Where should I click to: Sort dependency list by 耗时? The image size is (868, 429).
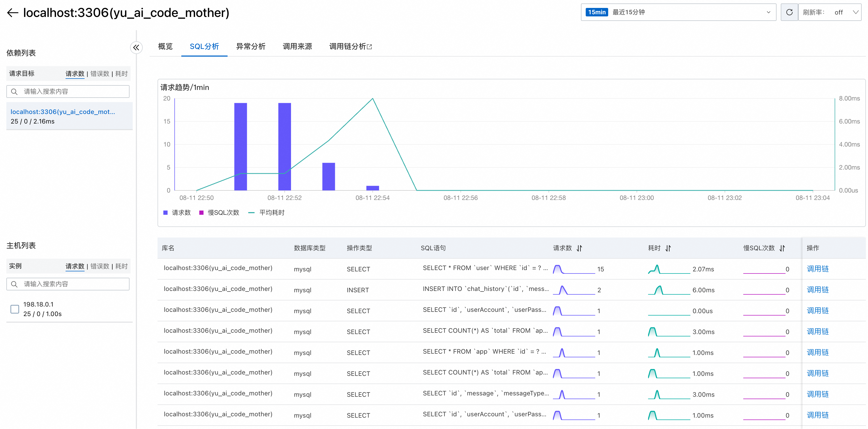(121, 74)
